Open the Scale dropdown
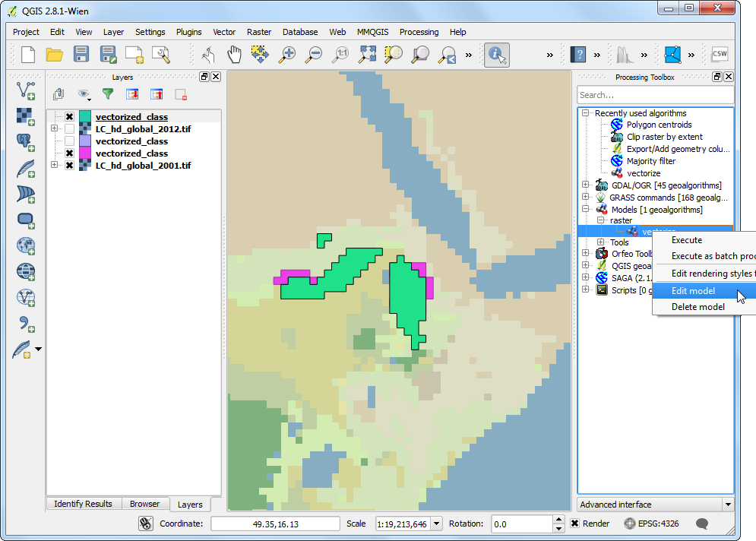The image size is (756, 541). pos(436,524)
